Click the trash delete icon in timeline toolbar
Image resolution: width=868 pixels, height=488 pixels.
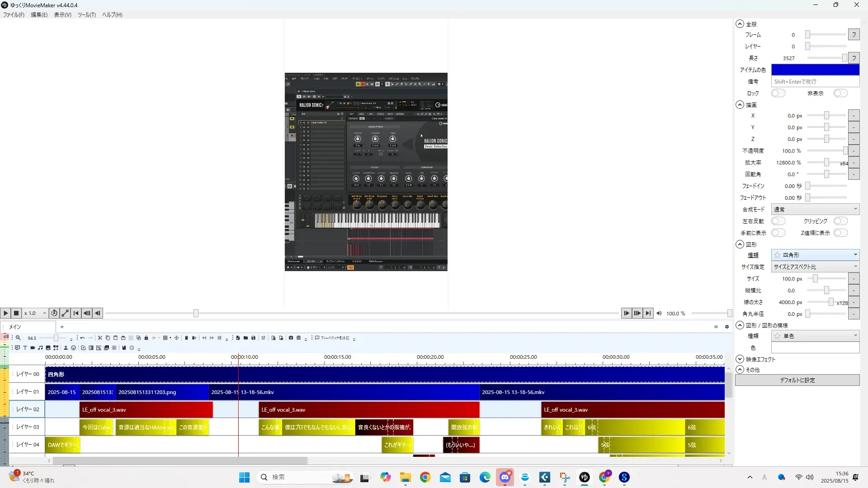(x=186, y=338)
